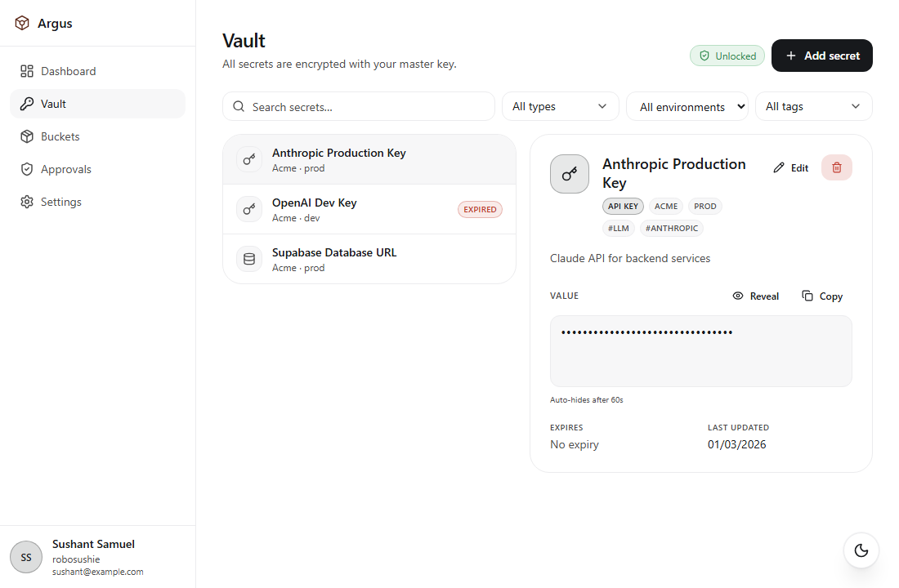The width and height of the screenshot is (899, 588).
Task: Click the Sushant Samuel profile name
Action: pos(93,545)
